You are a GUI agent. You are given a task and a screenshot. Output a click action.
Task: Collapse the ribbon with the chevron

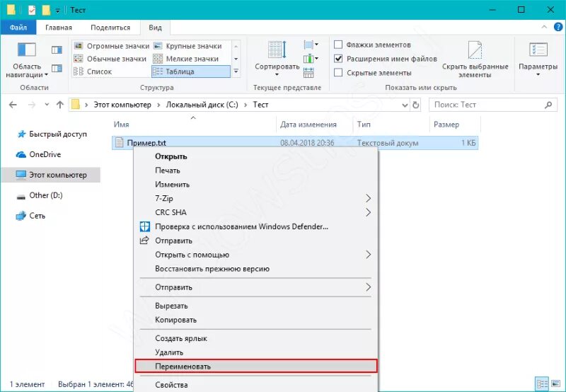[544, 27]
